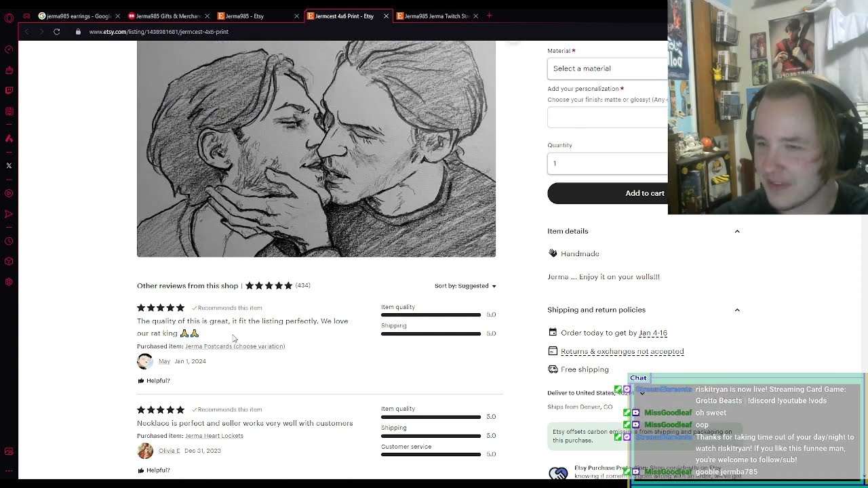Click the Chat overlay header label
The width and height of the screenshot is (868, 488).
(x=638, y=378)
